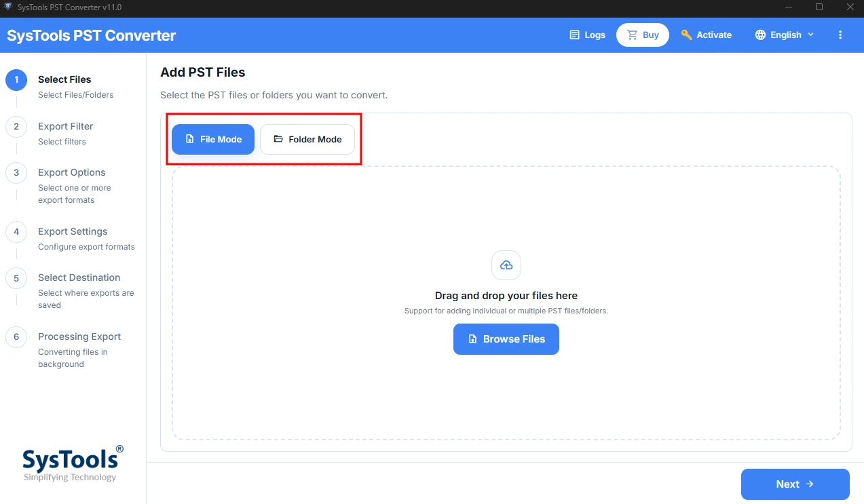This screenshot has width=864, height=504.
Task: Click the SysTools logo
Action: [73, 463]
